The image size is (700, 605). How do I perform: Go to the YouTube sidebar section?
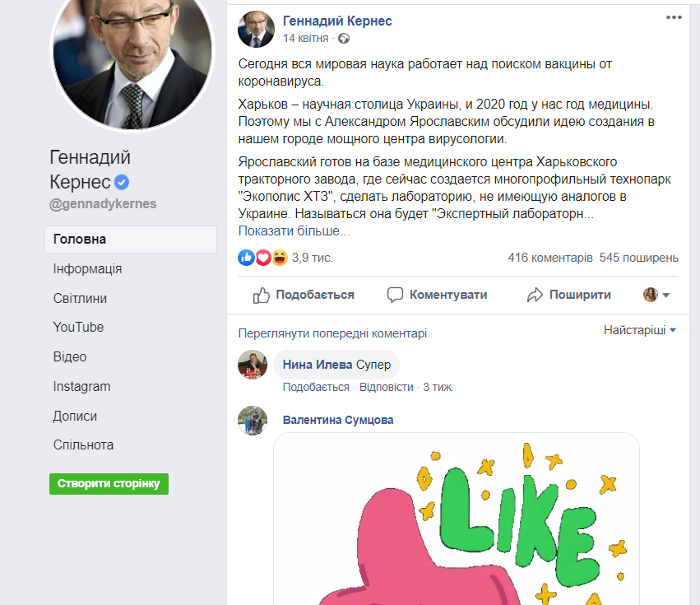[x=78, y=328]
